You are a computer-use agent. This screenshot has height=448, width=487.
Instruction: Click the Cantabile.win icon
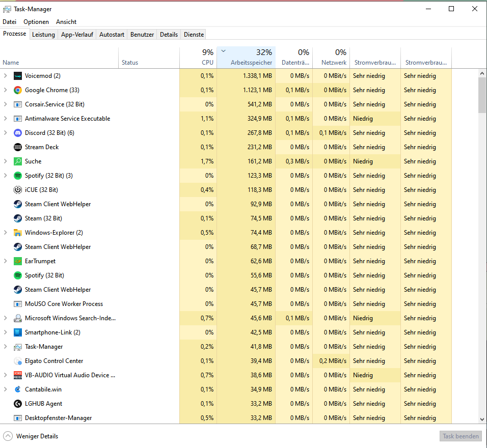18,389
